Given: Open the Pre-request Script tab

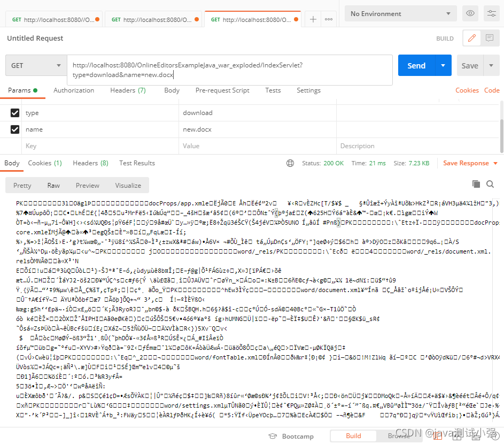Looking at the screenshot, I should [x=222, y=90].
